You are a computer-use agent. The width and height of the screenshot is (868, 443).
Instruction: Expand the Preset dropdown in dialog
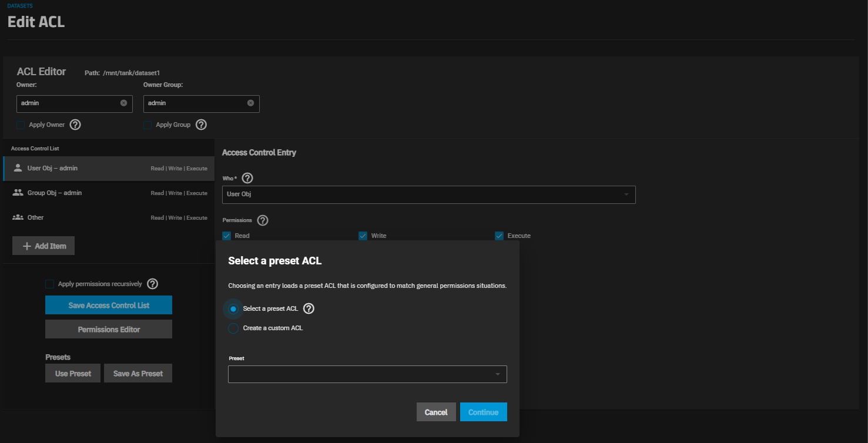(367, 374)
